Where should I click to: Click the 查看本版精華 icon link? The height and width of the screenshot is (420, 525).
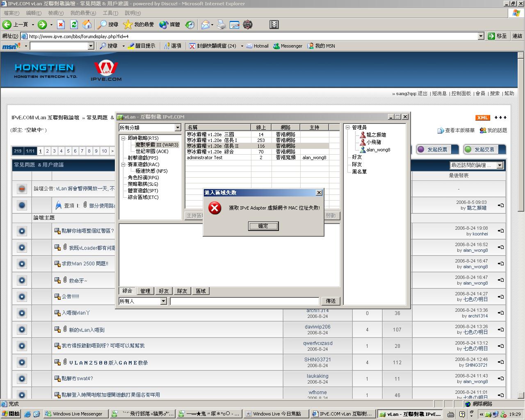pos(456,130)
